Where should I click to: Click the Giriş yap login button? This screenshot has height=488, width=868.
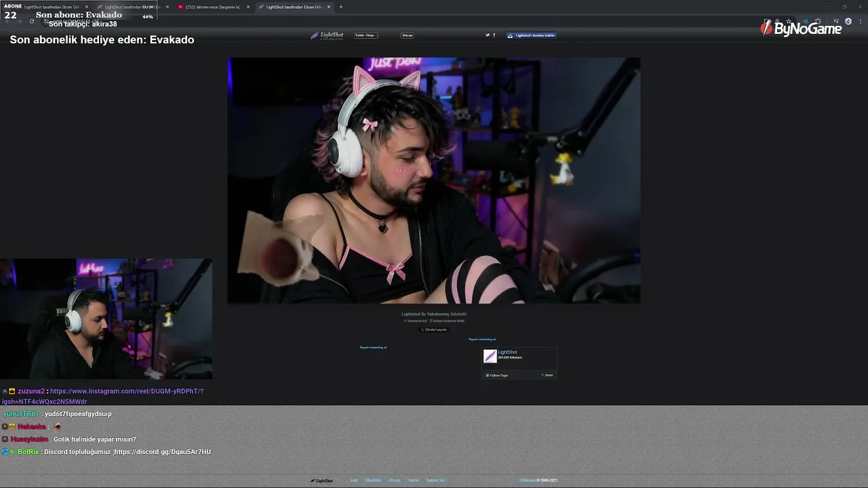(408, 35)
